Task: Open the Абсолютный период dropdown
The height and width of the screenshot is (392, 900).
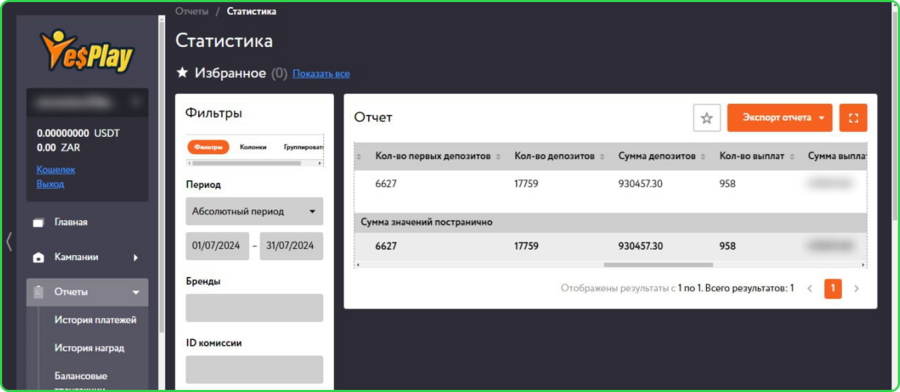Action: (x=254, y=211)
